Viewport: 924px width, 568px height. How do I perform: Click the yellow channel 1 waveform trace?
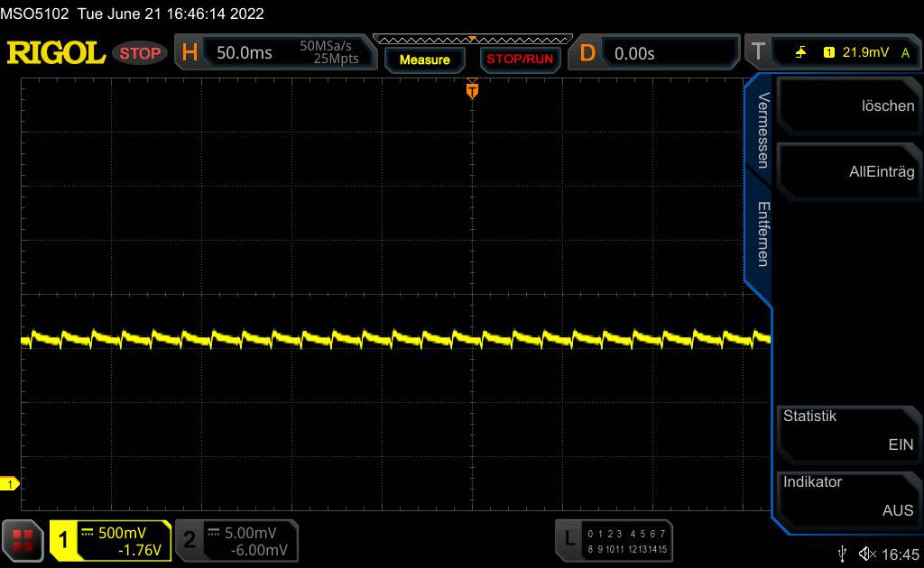[395, 339]
